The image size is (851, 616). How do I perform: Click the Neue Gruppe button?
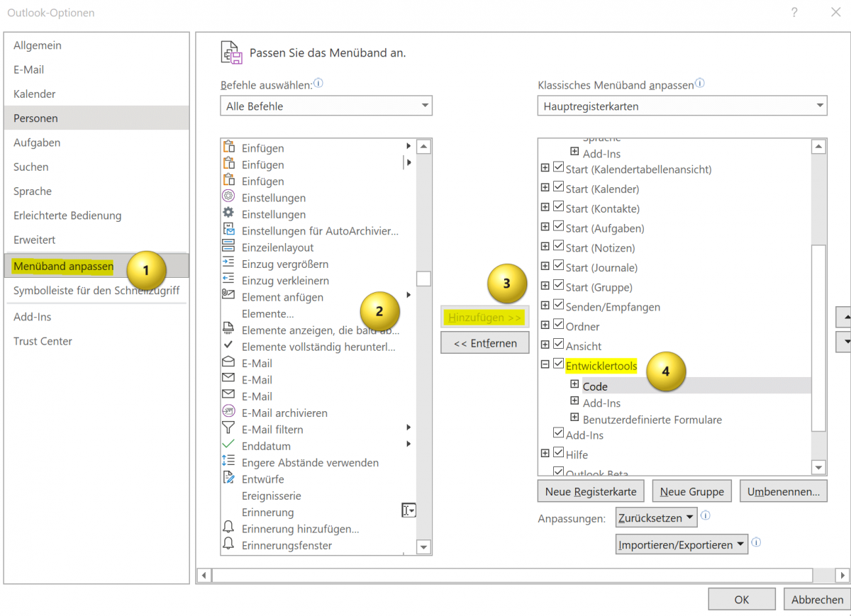click(691, 491)
